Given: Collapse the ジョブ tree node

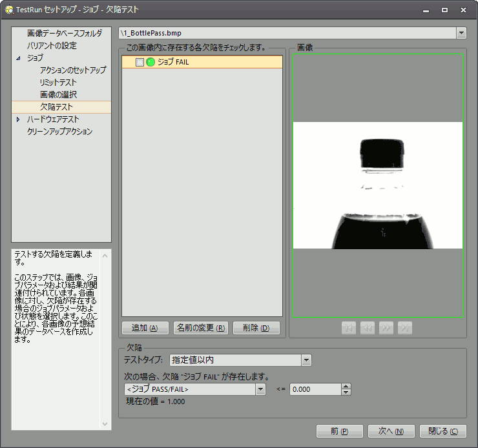Looking at the screenshot, I should pos(18,58).
